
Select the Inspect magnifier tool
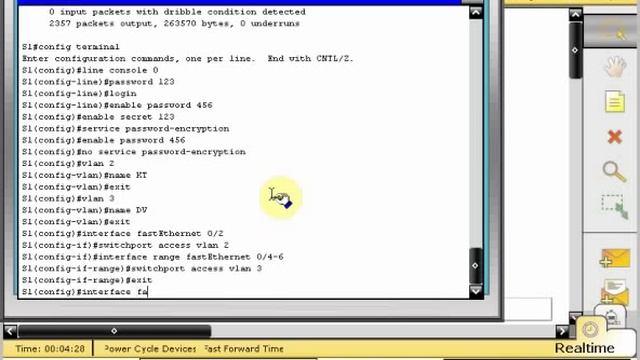pyautogui.click(x=614, y=171)
